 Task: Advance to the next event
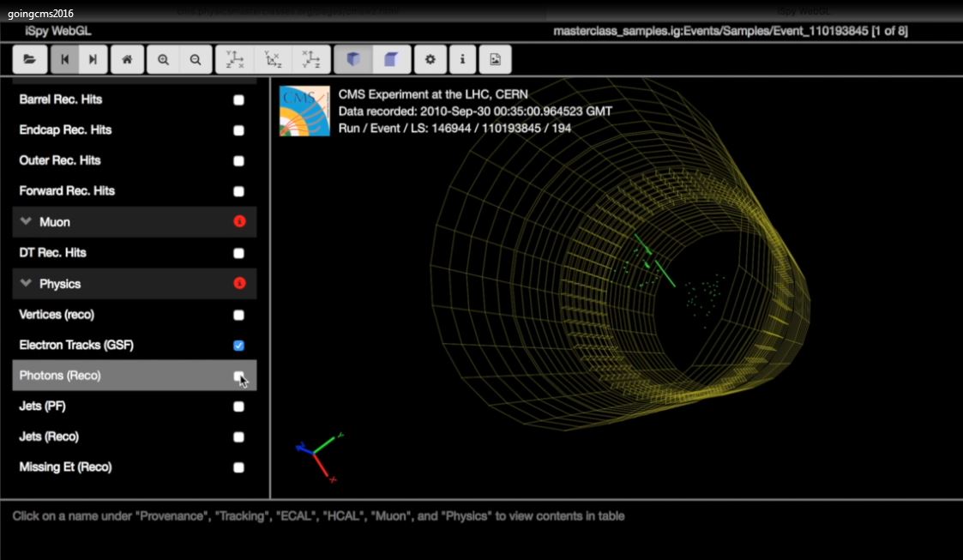click(x=93, y=59)
